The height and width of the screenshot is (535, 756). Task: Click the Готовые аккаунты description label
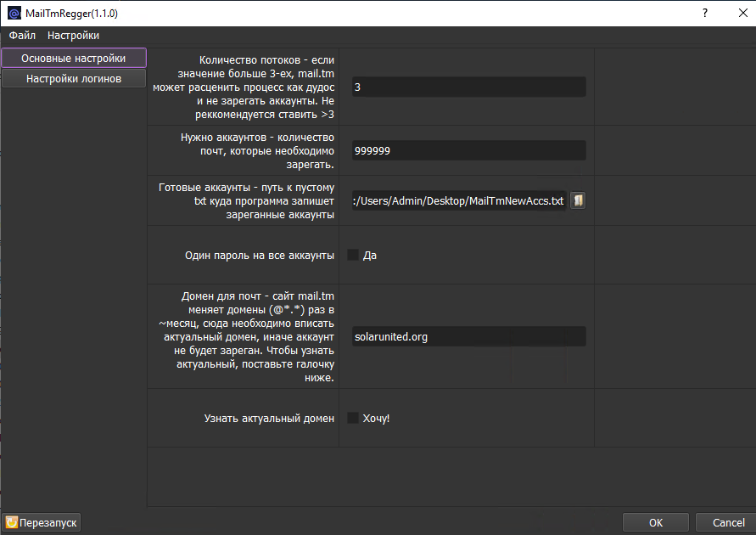(x=246, y=201)
